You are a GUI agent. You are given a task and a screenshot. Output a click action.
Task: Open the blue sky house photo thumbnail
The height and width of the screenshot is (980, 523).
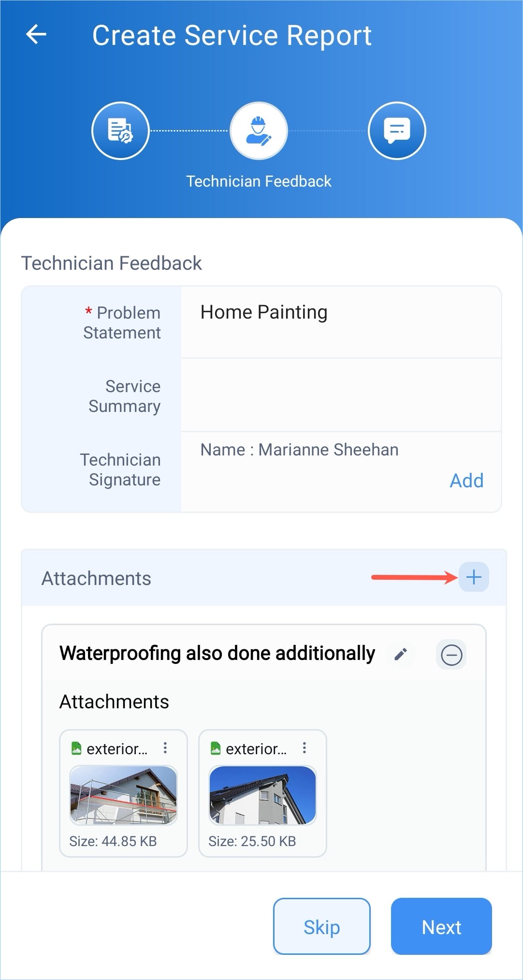point(262,795)
